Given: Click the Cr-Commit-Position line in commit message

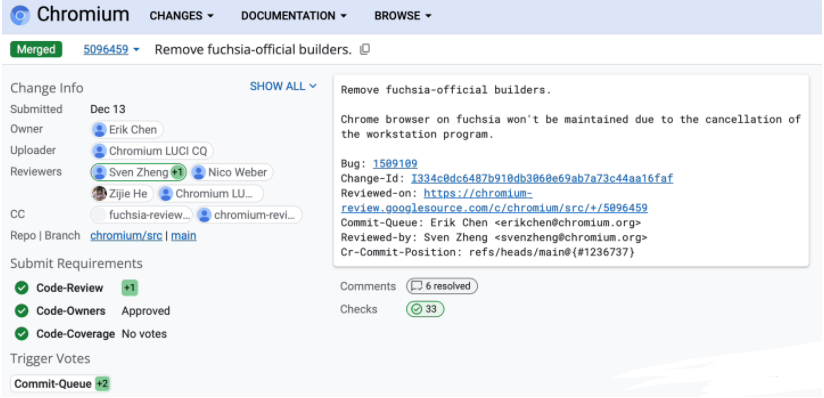Looking at the screenshot, I should [488, 252].
